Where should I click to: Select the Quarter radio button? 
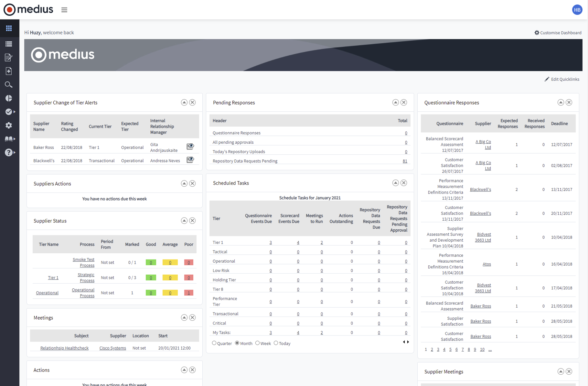214,343
